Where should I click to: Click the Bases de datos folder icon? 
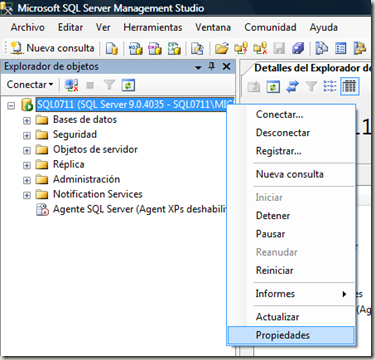point(42,120)
